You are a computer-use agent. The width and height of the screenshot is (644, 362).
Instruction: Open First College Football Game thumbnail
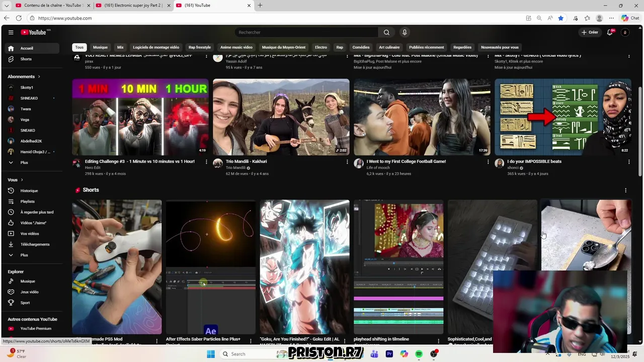coord(422,117)
